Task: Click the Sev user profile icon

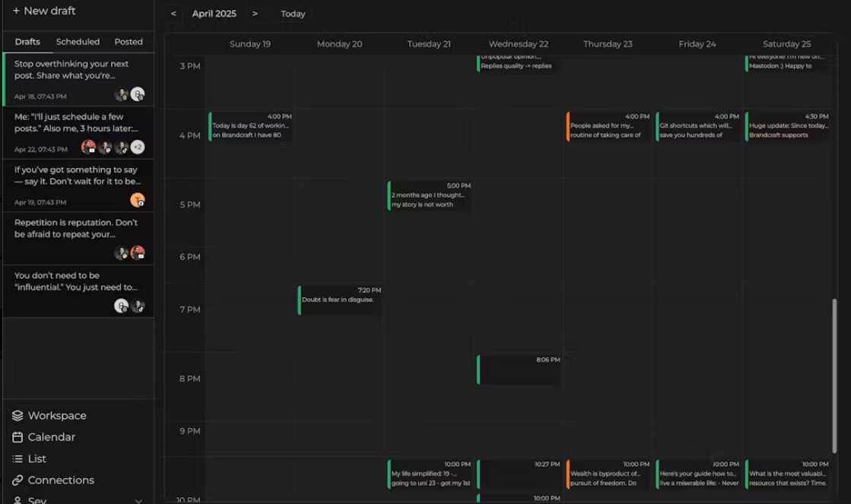Action: (x=17, y=499)
